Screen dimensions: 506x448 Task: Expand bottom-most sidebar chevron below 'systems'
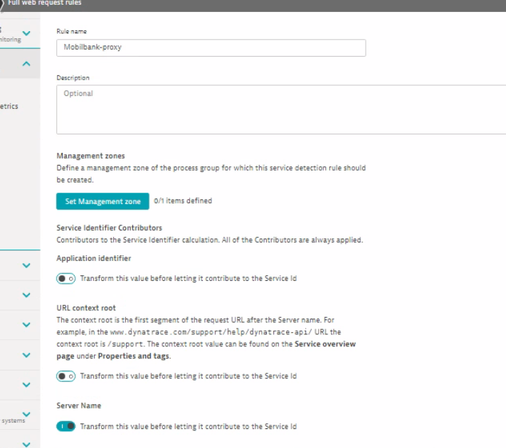26,444
